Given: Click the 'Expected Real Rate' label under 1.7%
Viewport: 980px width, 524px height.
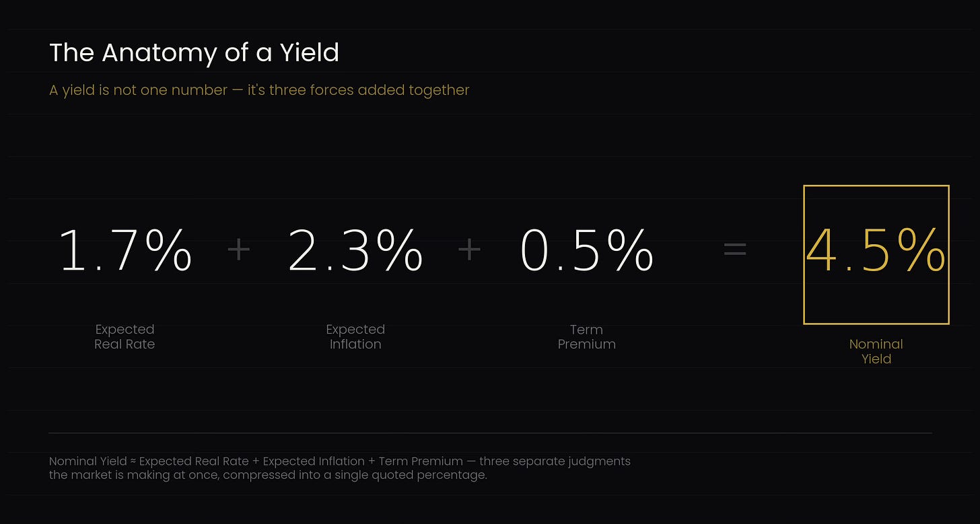Looking at the screenshot, I should pyautogui.click(x=125, y=336).
